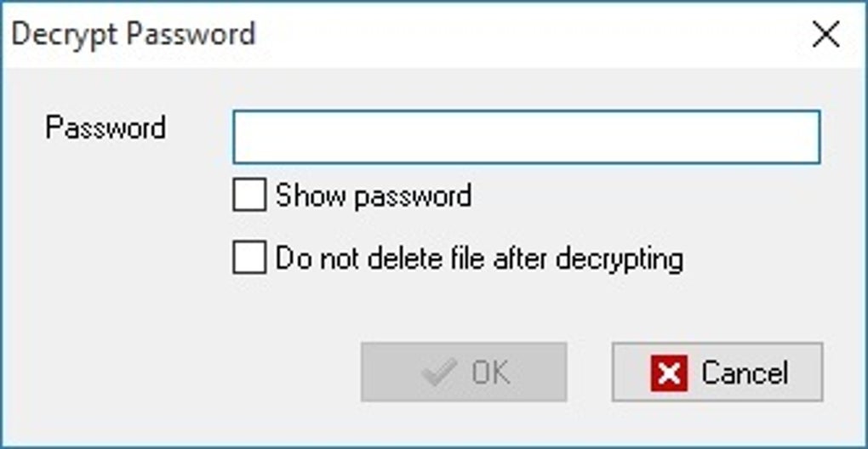
Task: Click the word 'Cancel' on the button
Action: pos(745,373)
